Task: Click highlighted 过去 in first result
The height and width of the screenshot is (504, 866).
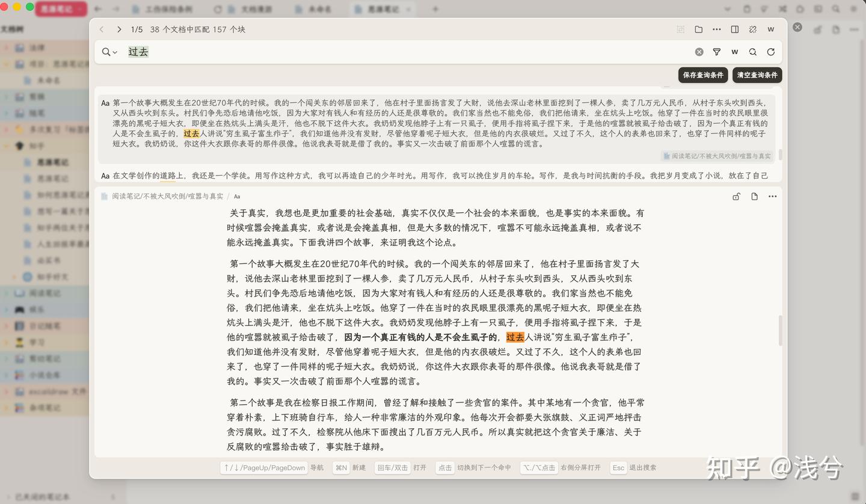Action: click(191, 134)
